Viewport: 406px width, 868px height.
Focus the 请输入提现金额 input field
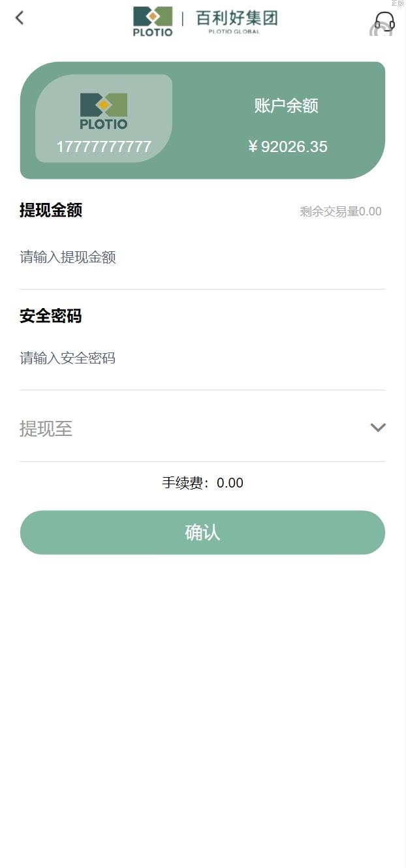202,257
